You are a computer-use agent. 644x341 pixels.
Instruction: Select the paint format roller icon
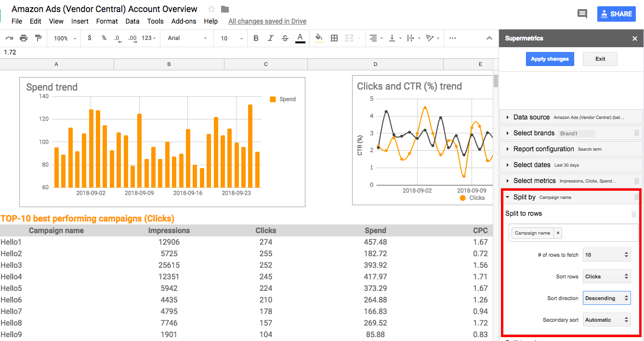(x=38, y=38)
